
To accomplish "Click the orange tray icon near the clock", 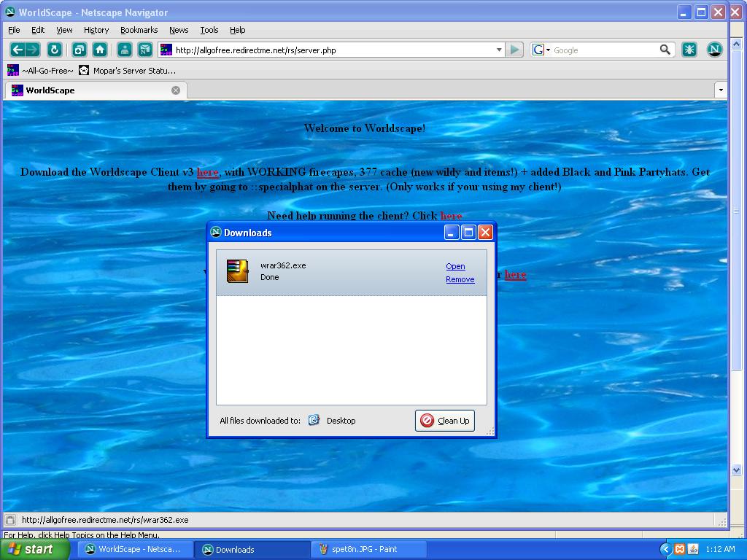I will (x=680, y=549).
